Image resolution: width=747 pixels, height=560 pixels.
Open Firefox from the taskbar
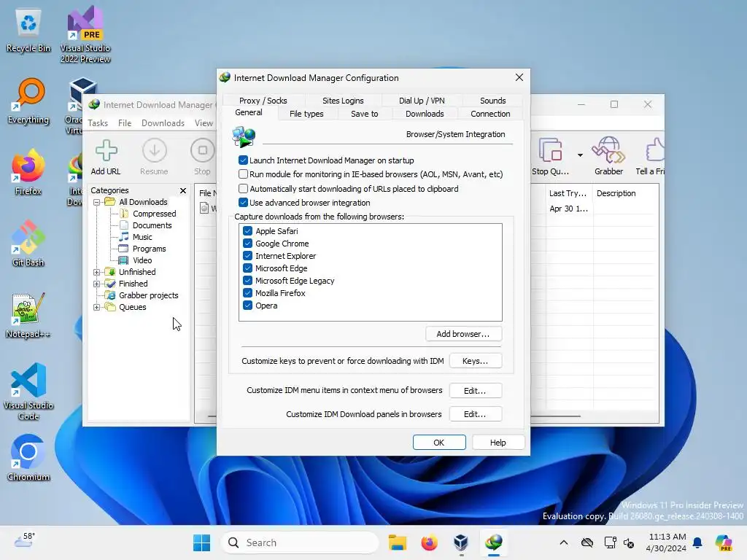429,542
